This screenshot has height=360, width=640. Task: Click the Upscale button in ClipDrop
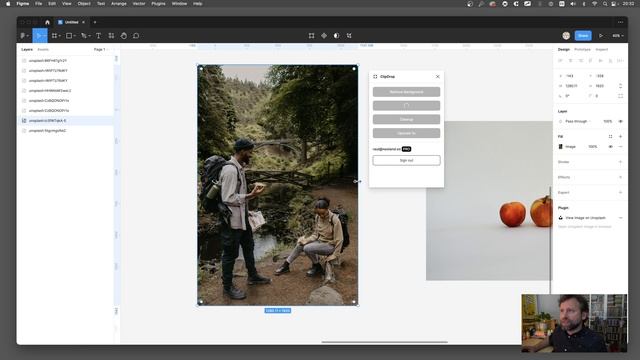click(406, 133)
